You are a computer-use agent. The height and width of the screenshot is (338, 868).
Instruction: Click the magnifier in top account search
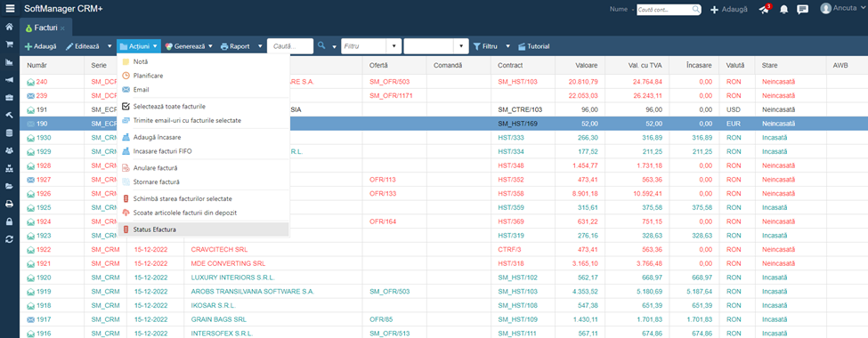point(696,10)
